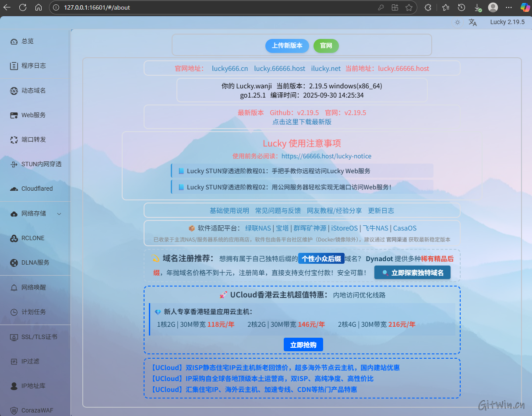Open STUN穿透进阶教程01 tutorial link

coord(302,171)
